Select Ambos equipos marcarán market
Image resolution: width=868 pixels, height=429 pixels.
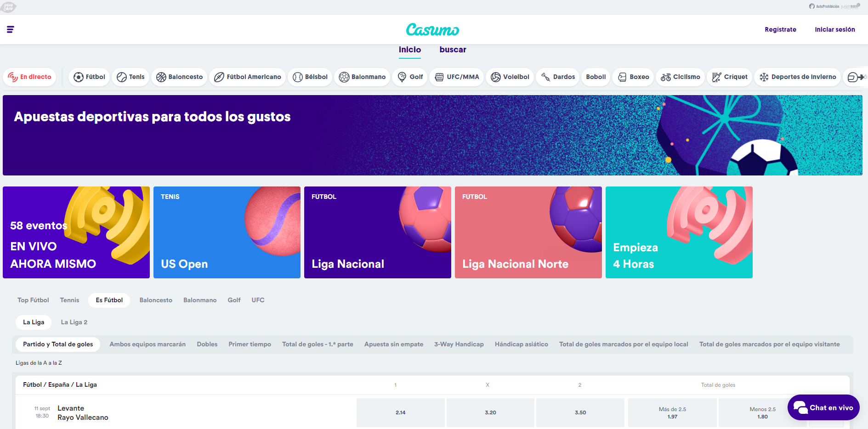coord(148,344)
